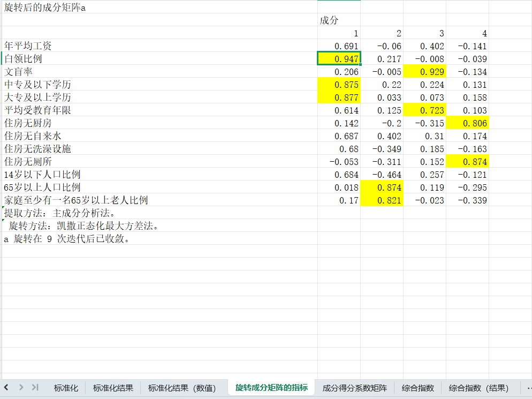Click the previous sheet navigation arrow
Image resolution: width=532 pixels, height=399 pixels.
(6, 387)
